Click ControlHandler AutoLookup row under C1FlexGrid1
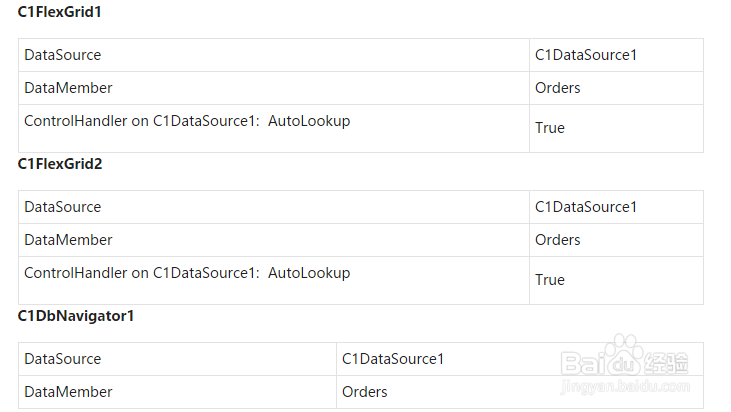 (x=187, y=121)
